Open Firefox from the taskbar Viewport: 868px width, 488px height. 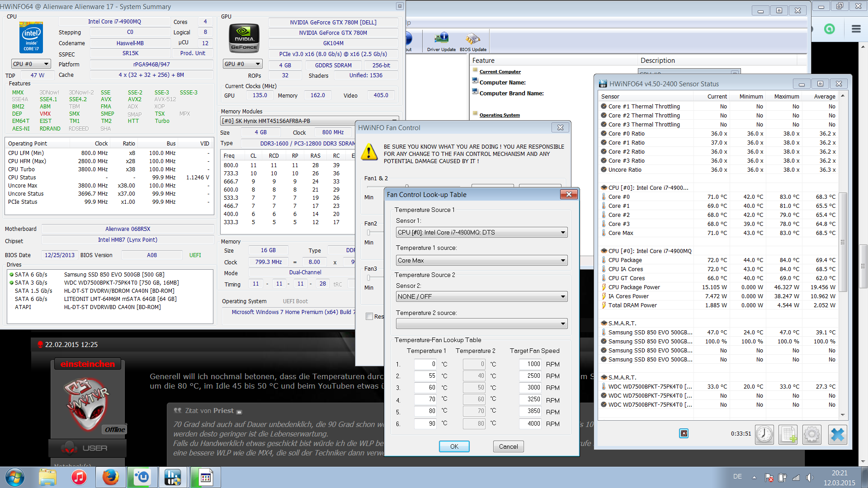point(110,477)
